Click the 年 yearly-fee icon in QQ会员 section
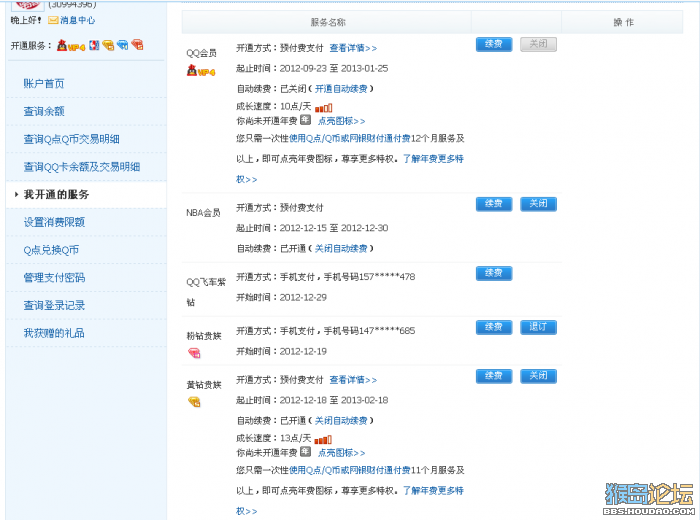This screenshot has height=520, width=700. [x=305, y=120]
